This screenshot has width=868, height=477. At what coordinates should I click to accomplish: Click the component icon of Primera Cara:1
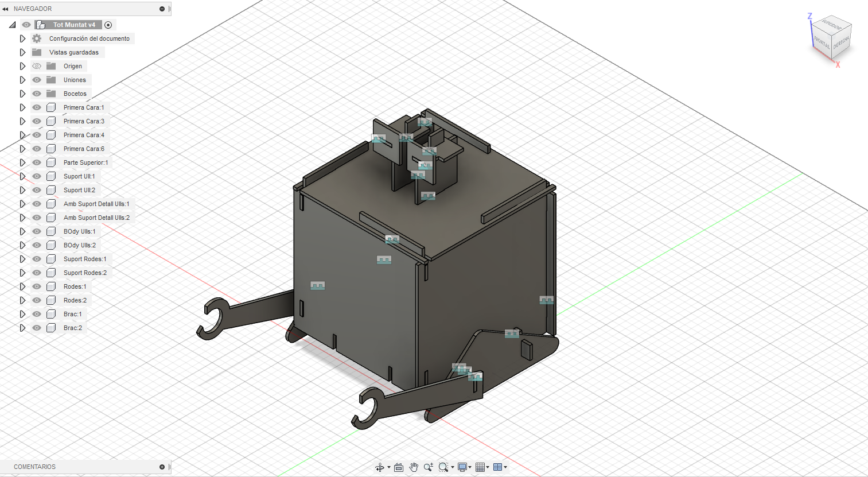[x=51, y=107]
